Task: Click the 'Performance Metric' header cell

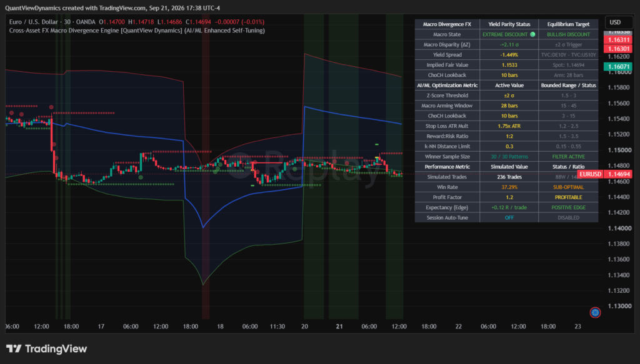Action: (x=447, y=167)
